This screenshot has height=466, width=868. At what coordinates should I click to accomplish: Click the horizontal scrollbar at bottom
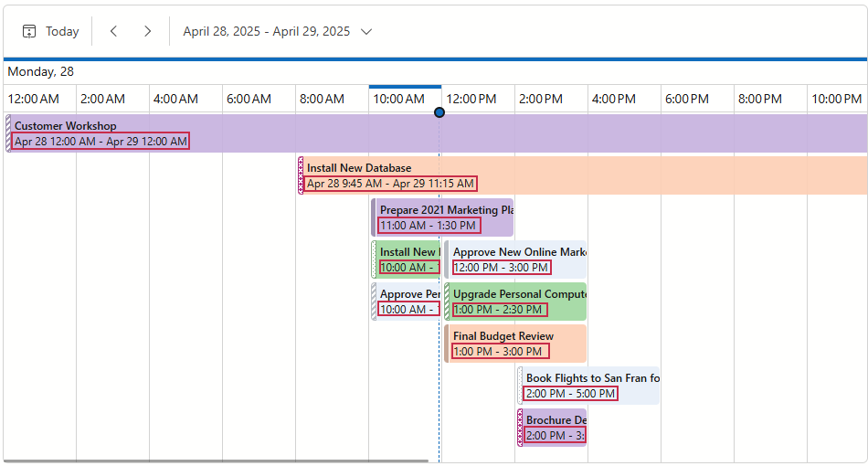pyautogui.click(x=216, y=461)
